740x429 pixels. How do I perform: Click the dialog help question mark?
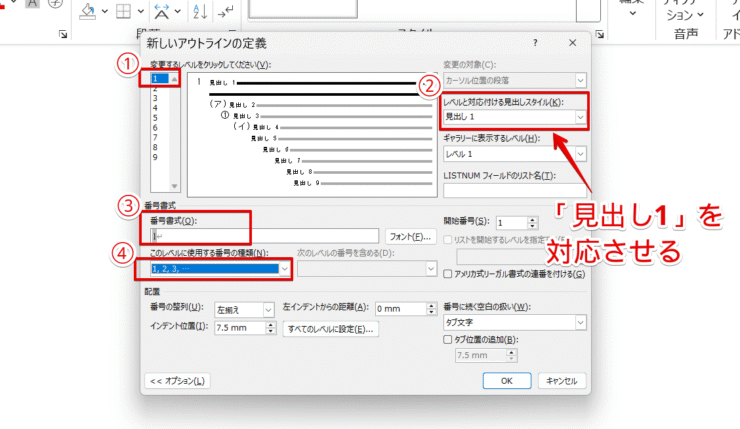[x=535, y=42]
